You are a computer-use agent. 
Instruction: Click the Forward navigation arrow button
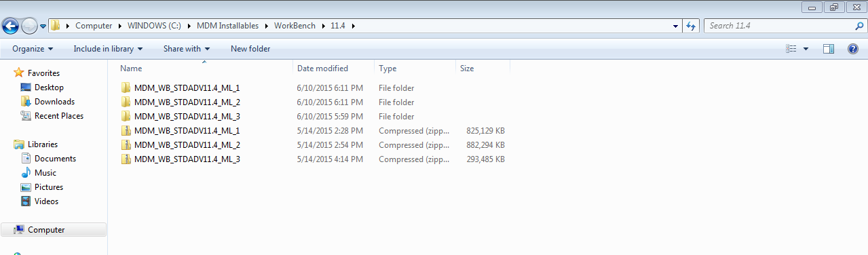pyautogui.click(x=29, y=26)
